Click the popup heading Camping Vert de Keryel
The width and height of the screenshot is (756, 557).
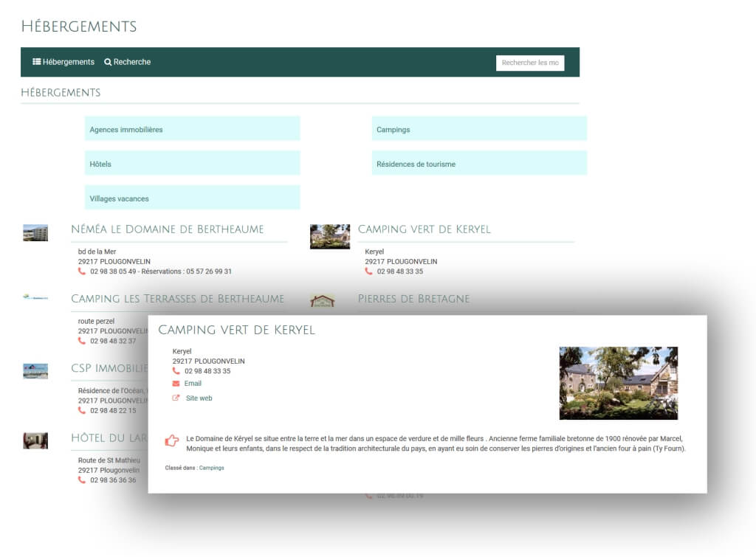(x=237, y=330)
